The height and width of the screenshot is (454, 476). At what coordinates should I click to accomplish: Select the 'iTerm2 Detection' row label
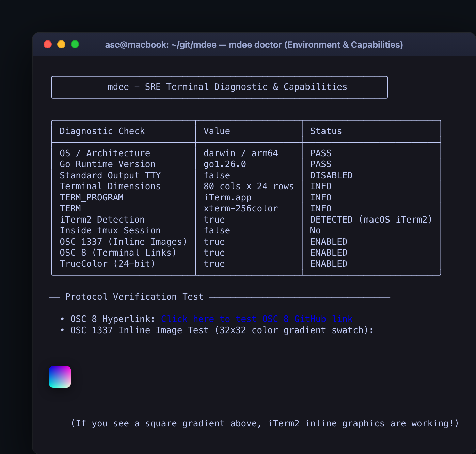pyautogui.click(x=102, y=220)
